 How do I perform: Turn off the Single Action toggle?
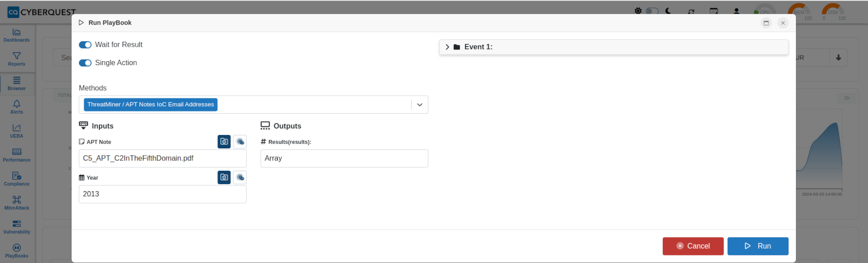(85, 63)
